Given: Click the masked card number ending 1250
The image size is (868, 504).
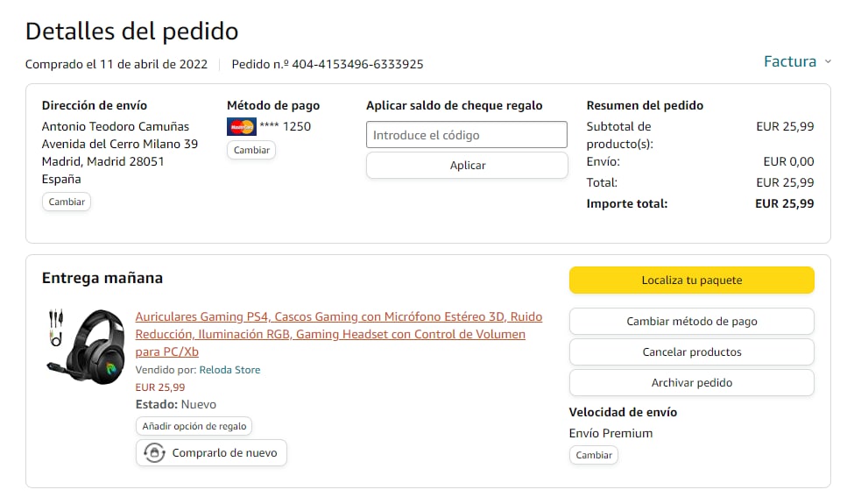Looking at the screenshot, I should [286, 126].
